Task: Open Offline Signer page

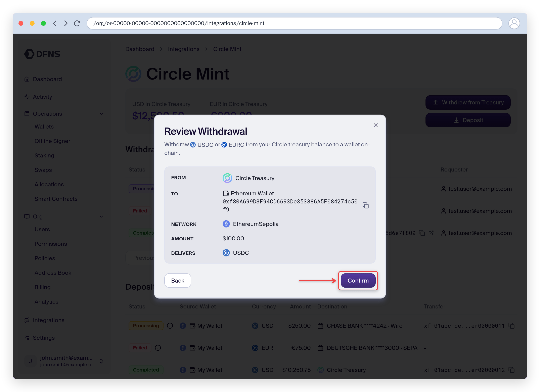Action: [x=52, y=141]
